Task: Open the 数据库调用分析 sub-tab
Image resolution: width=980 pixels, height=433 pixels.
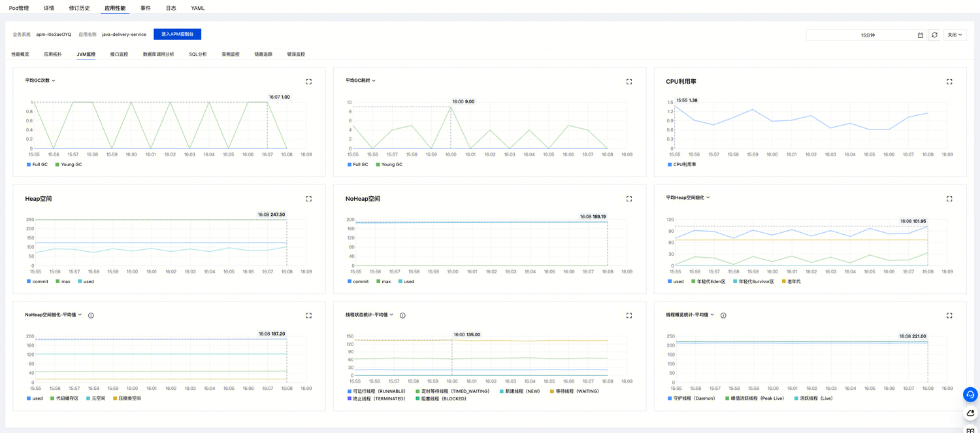Action: pos(159,54)
